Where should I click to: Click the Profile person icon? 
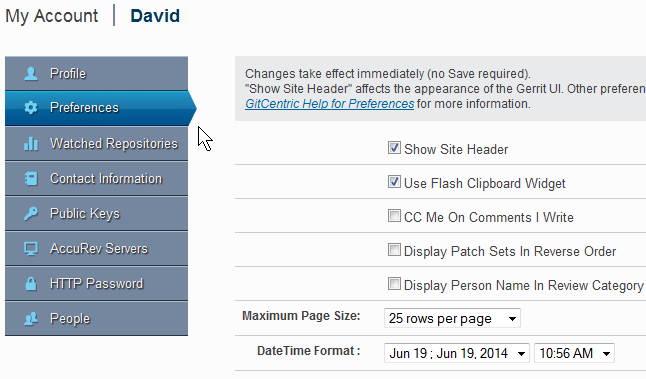tap(31, 74)
